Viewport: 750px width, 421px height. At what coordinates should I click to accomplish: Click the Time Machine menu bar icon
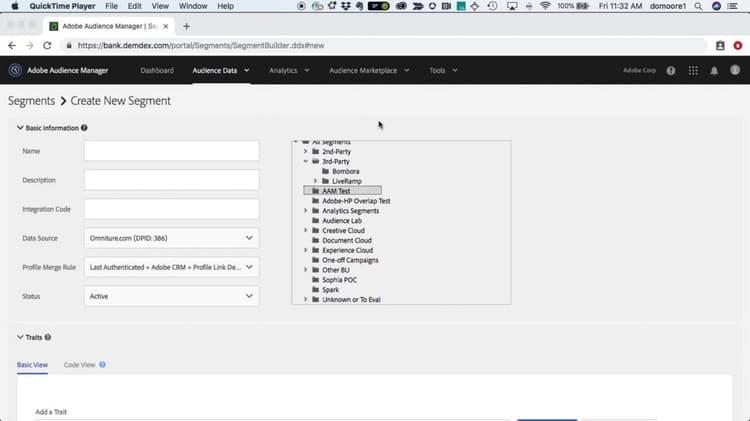click(492, 6)
